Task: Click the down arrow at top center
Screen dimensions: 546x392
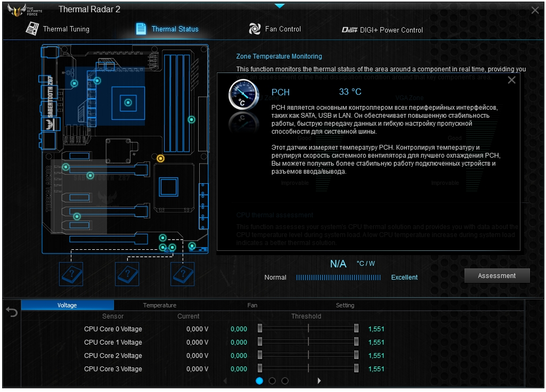Action: [x=280, y=5]
